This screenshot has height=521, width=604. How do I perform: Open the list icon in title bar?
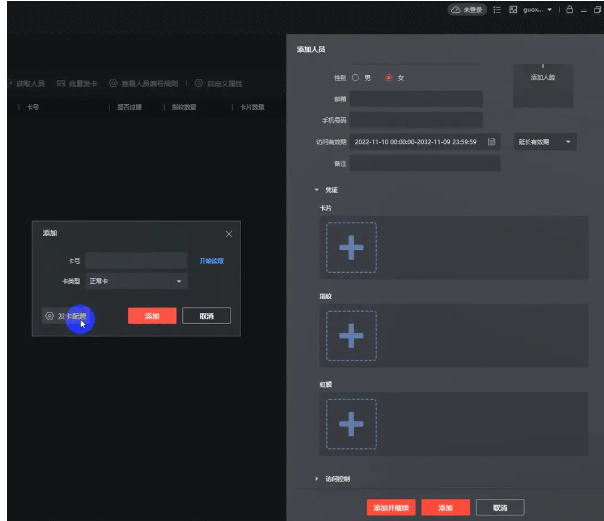point(496,9)
